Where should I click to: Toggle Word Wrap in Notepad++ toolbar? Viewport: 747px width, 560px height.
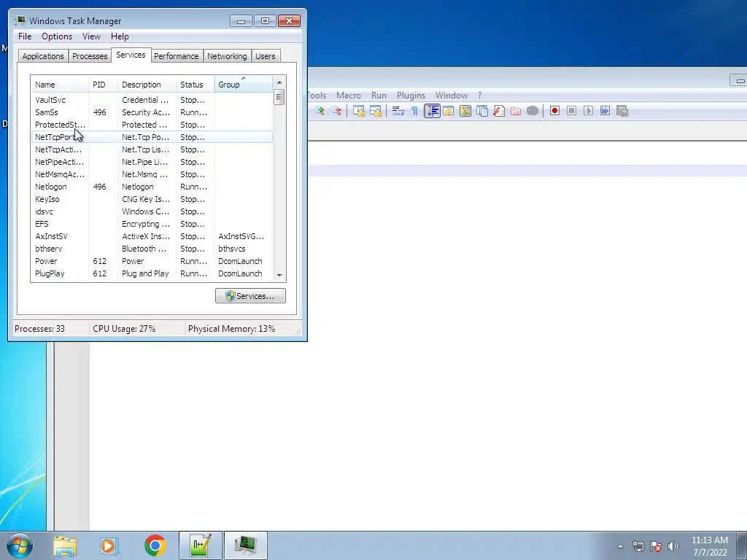coord(398,111)
